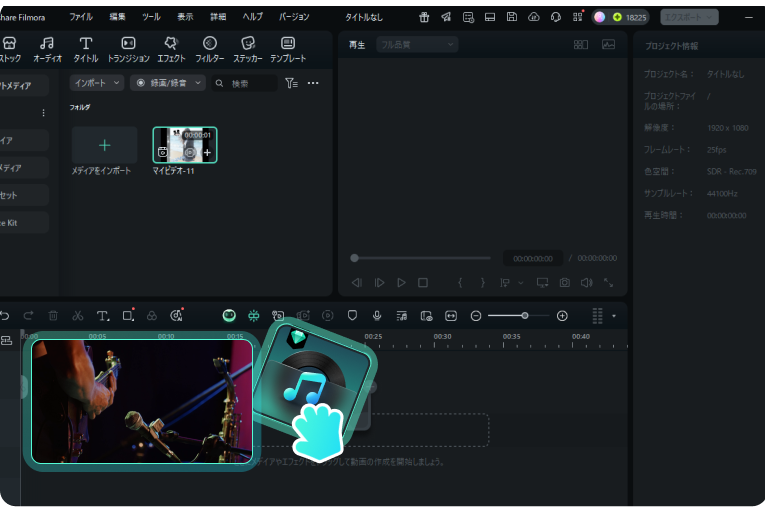Open the Sticker (ステッカー) tab

tap(248, 49)
